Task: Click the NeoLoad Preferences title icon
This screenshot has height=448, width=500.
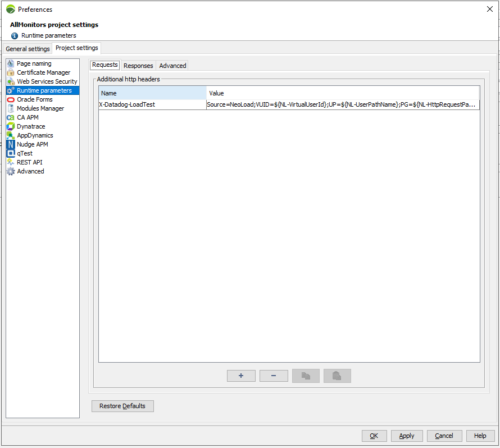Action: point(11,9)
